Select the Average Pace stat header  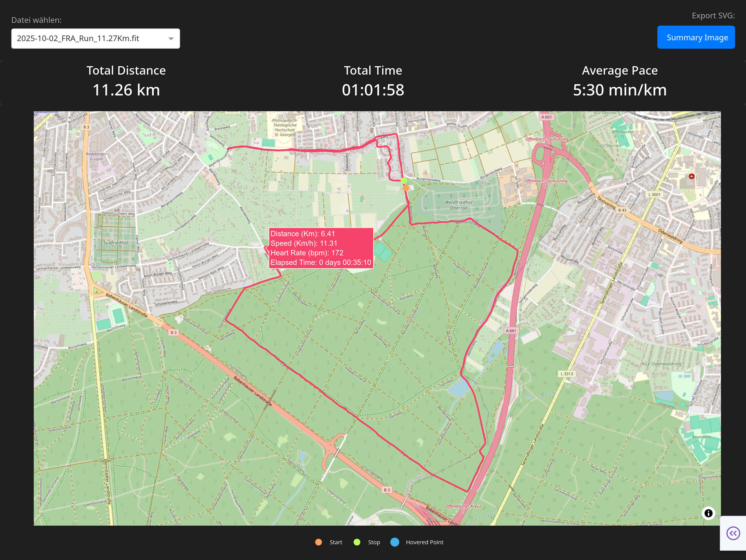click(x=620, y=70)
